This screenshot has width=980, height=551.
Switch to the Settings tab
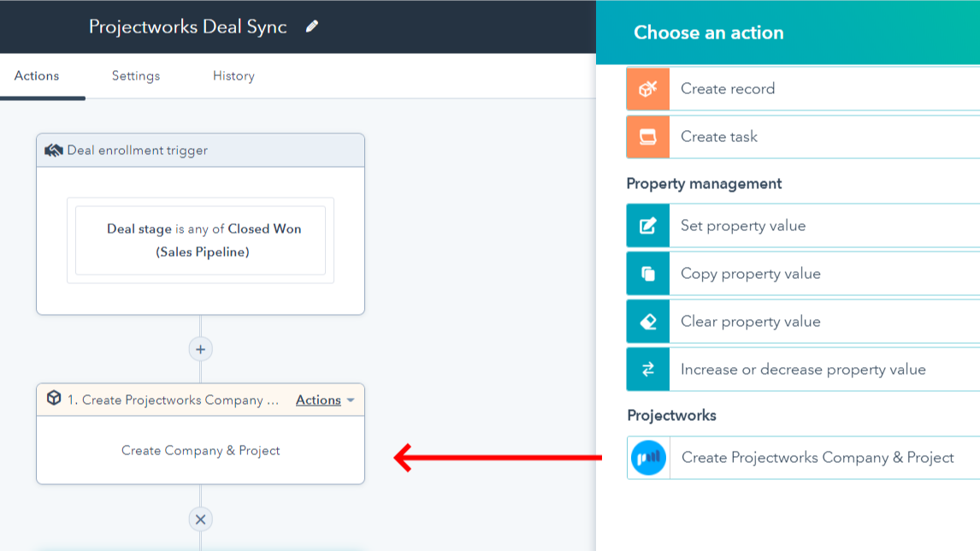(135, 75)
